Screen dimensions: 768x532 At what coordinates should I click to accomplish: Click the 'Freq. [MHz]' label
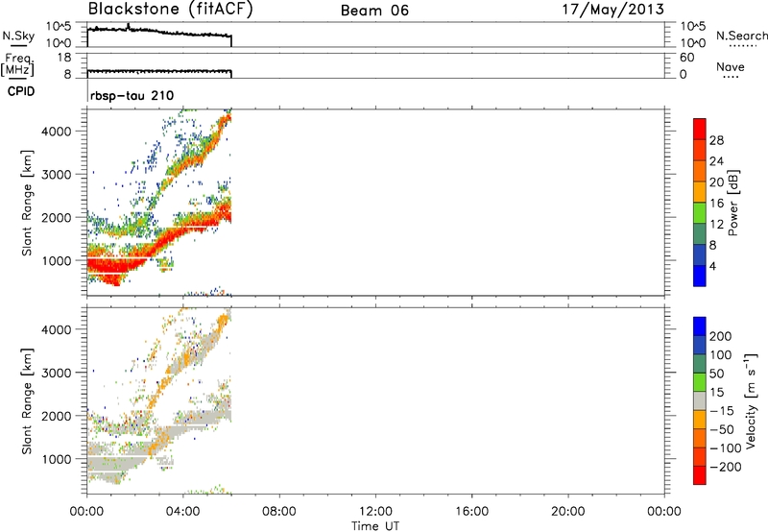(x=19, y=65)
